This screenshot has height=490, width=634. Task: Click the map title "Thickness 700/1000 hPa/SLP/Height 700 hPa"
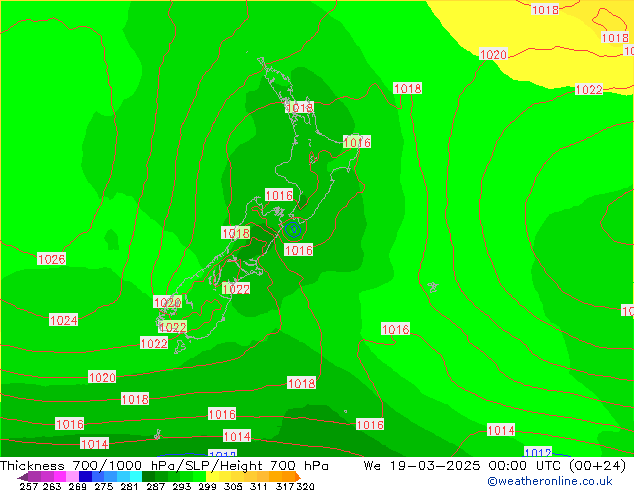(164, 466)
